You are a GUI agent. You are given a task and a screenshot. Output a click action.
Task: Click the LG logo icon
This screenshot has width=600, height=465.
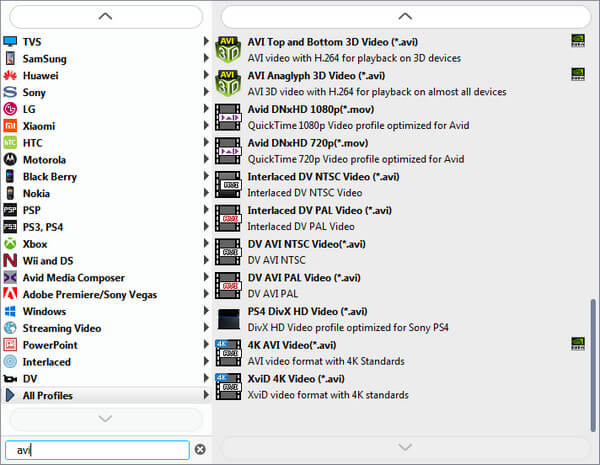coord(10,109)
